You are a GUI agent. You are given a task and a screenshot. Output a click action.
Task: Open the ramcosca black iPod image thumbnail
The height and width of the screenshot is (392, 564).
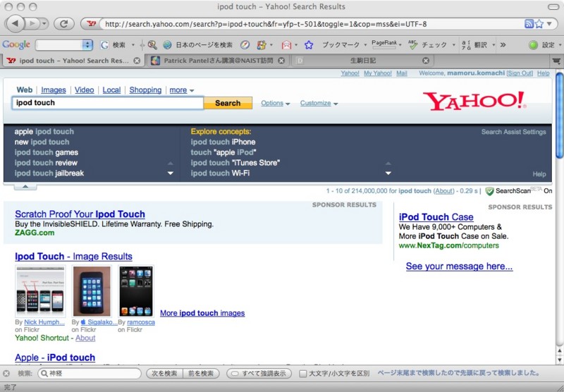(136, 291)
